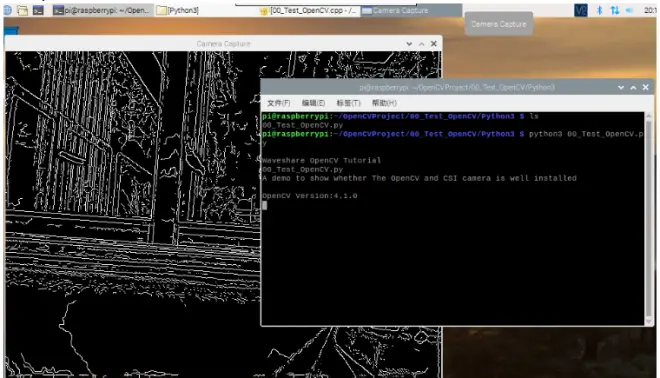This screenshot has width=660, height=378.
Task: Open the 编辑(E) terminal menu
Action: click(313, 103)
